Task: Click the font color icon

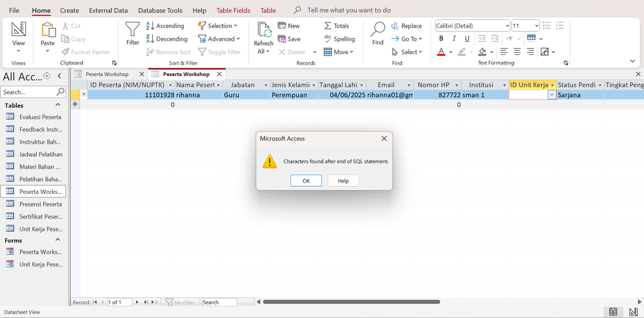Action: click(441, 52)
